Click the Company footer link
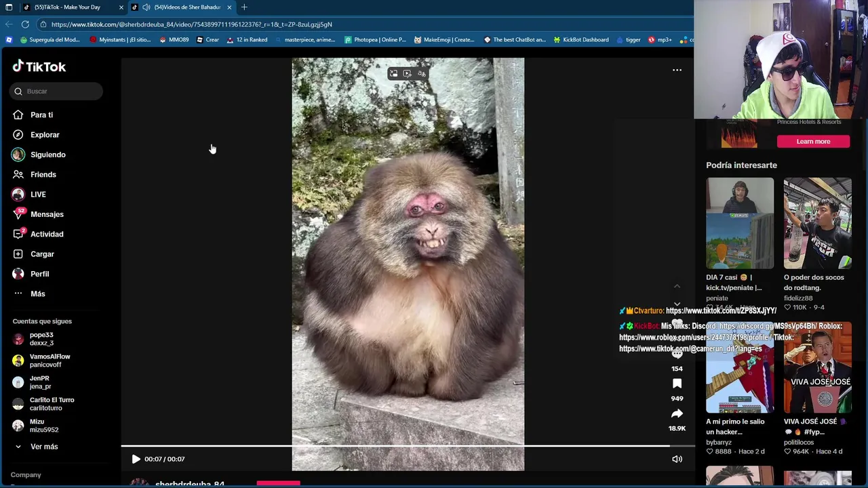Viewport: 868px width, 488px height. point(26,475)
